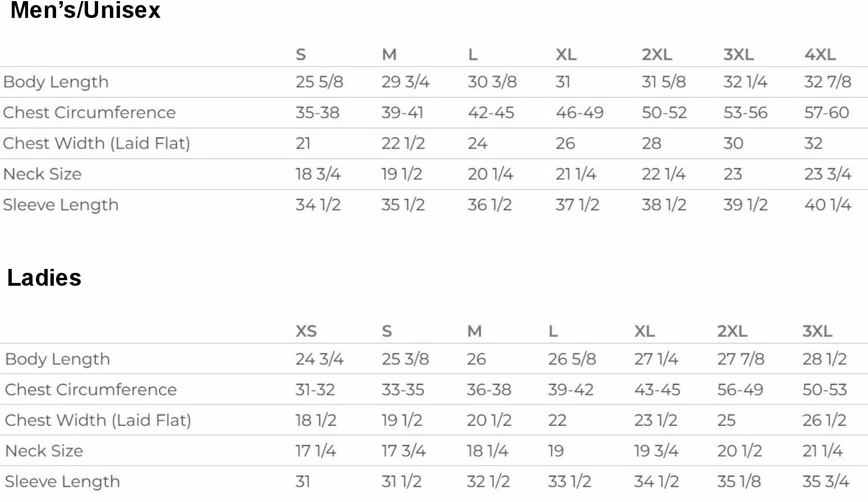Click Men's Neck Size row label
Image resolution: width=868 pixels, height=502 pixels.
42,174
